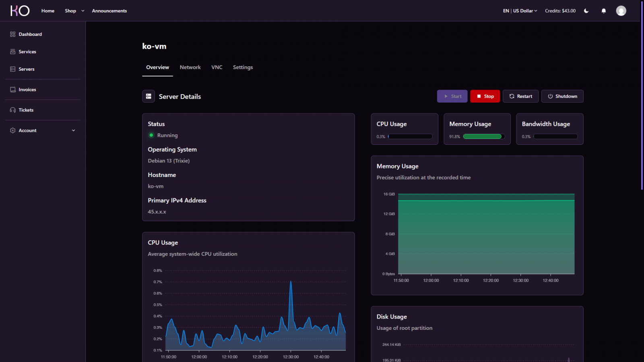This screenshot has width=644, height=362.
Task: Open the notifications bell
Action: 603,11
